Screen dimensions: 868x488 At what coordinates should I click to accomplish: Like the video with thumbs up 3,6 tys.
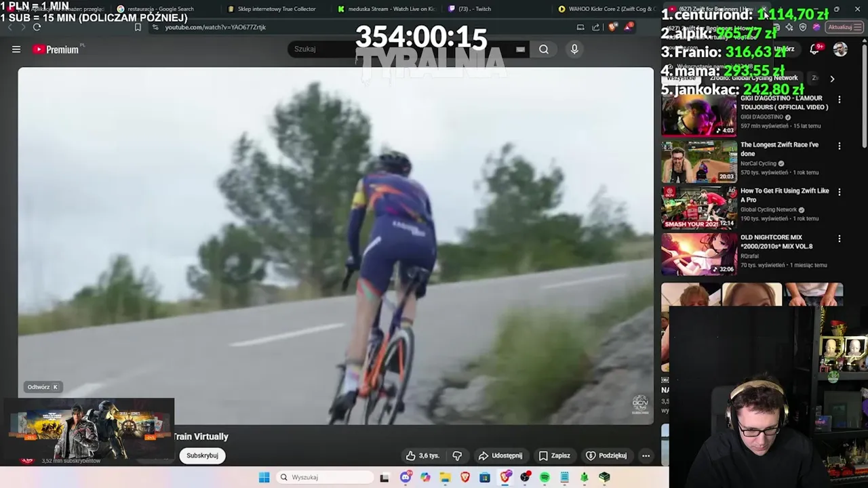coord(422,455)
